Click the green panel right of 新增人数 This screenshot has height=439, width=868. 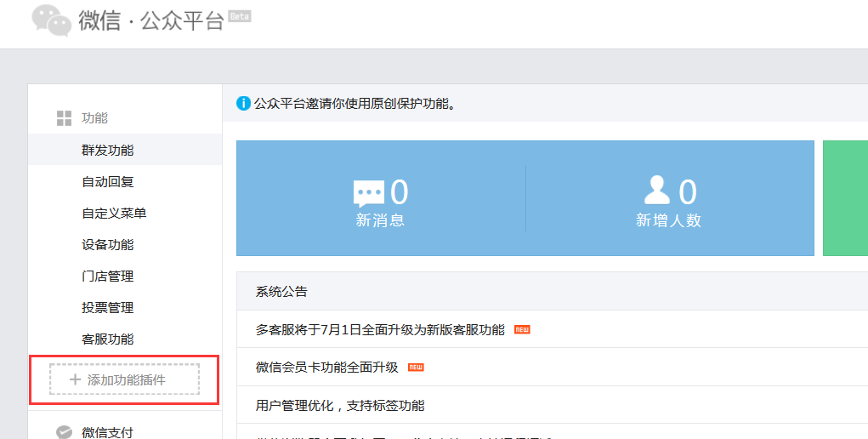tap(845, 198)
